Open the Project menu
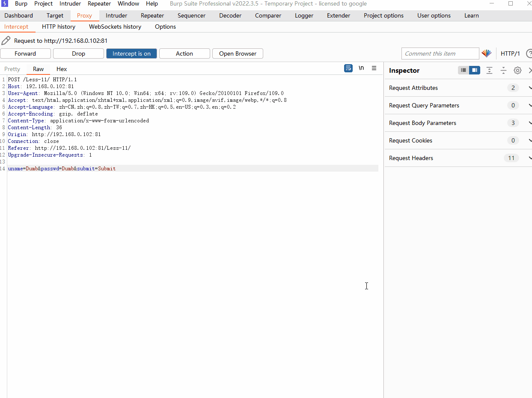Viewport: 532px width, 398px height. (43, 3)
